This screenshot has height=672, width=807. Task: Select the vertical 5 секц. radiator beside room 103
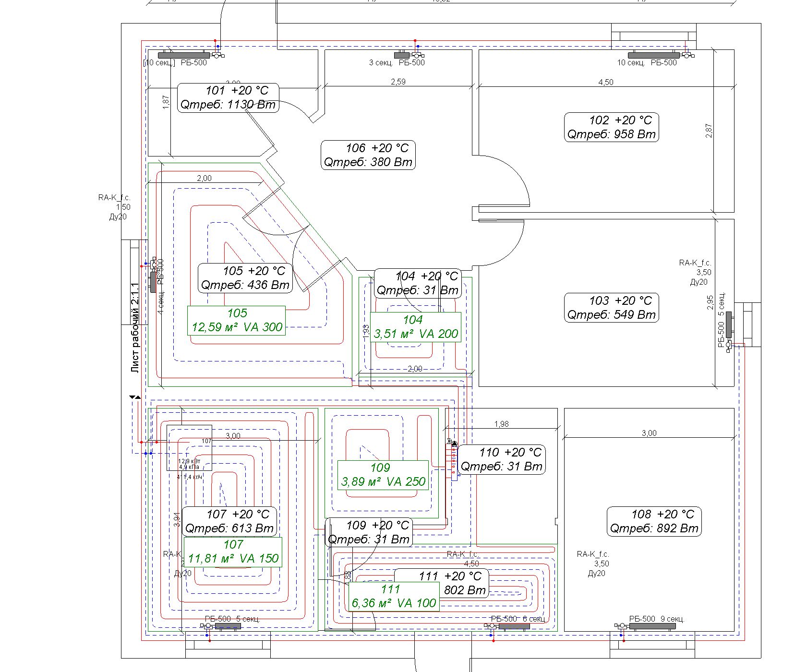[729, 324]
